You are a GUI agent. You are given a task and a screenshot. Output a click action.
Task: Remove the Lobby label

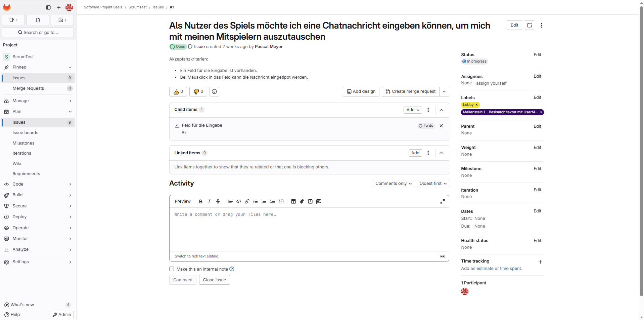pyautogui.click(x=476, y=105)
